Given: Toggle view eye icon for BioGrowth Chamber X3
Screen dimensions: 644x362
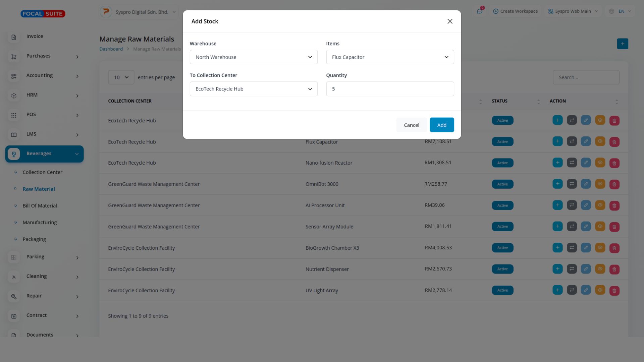Looking at the screenshot, I should tap(600, 248).
